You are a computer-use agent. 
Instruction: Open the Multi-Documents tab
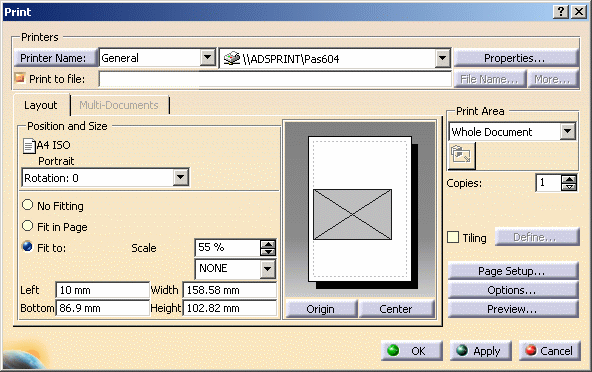[119, 105]
